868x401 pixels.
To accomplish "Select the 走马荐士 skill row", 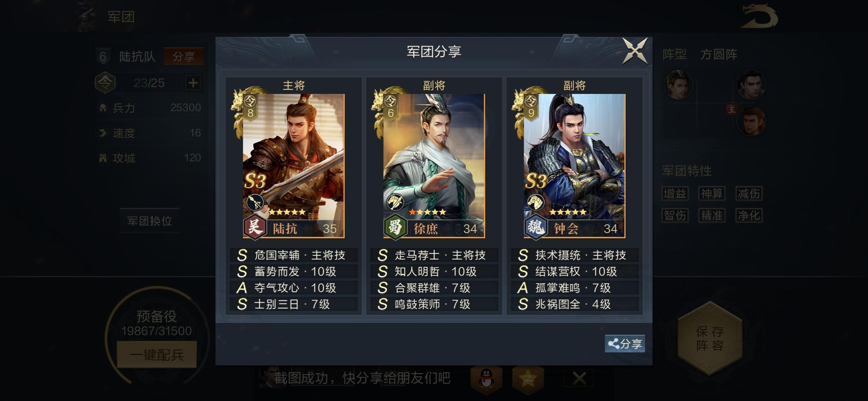I will click(434, 255).
